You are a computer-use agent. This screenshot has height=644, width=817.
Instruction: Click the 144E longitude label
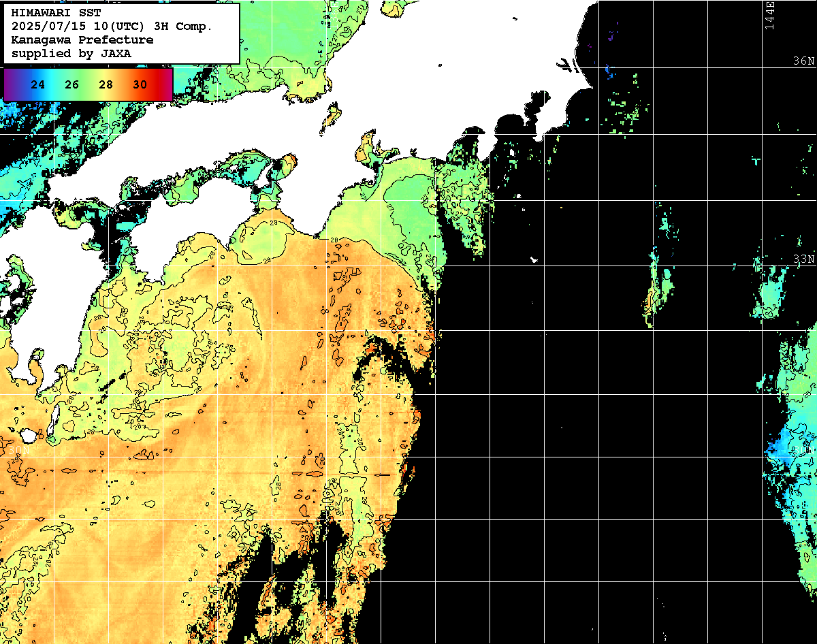pos(770,16)
